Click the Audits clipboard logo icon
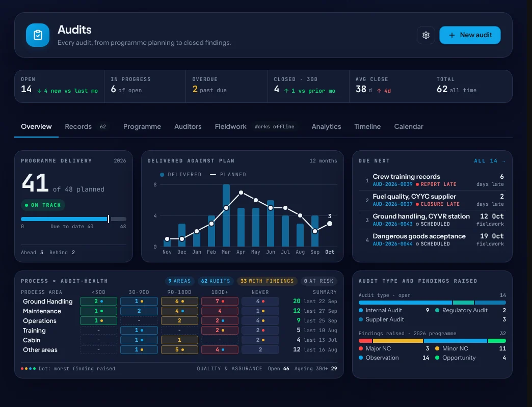 pos(38,35)
